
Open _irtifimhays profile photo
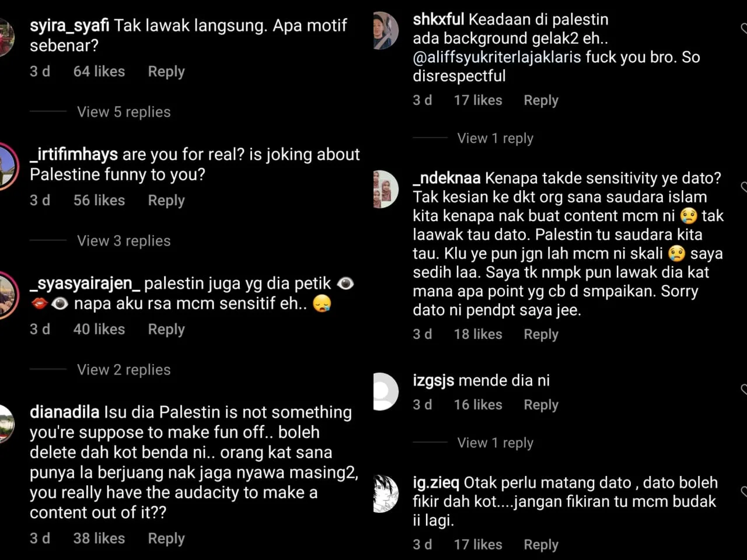click(x=7, y=166)
